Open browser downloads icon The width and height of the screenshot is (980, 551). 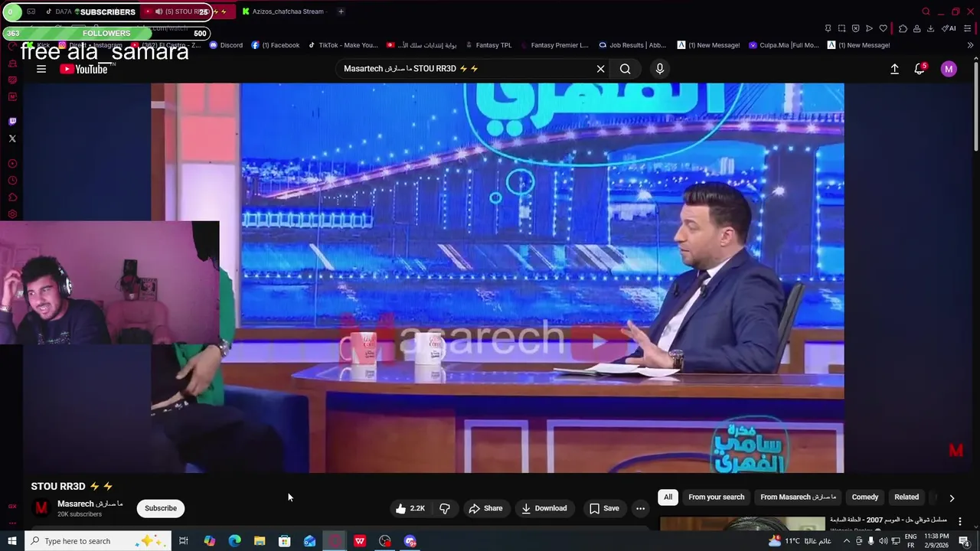tap(930, 28)
